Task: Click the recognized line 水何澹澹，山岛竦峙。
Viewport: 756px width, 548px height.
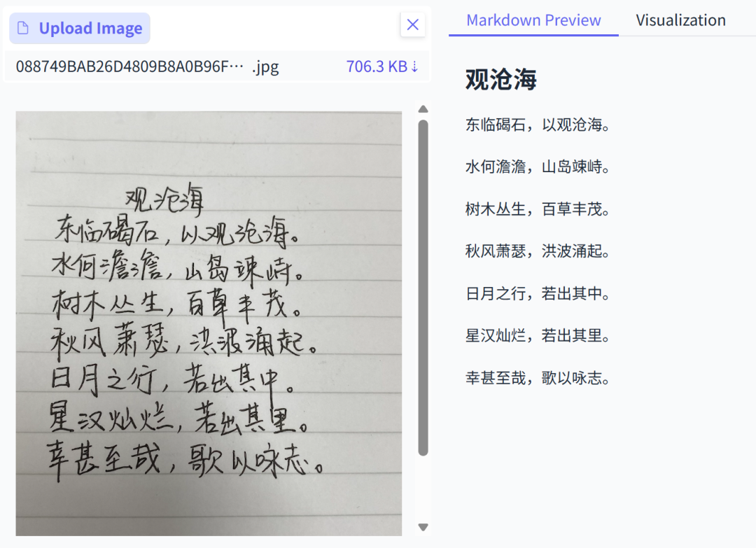Action: click(538, 167)
